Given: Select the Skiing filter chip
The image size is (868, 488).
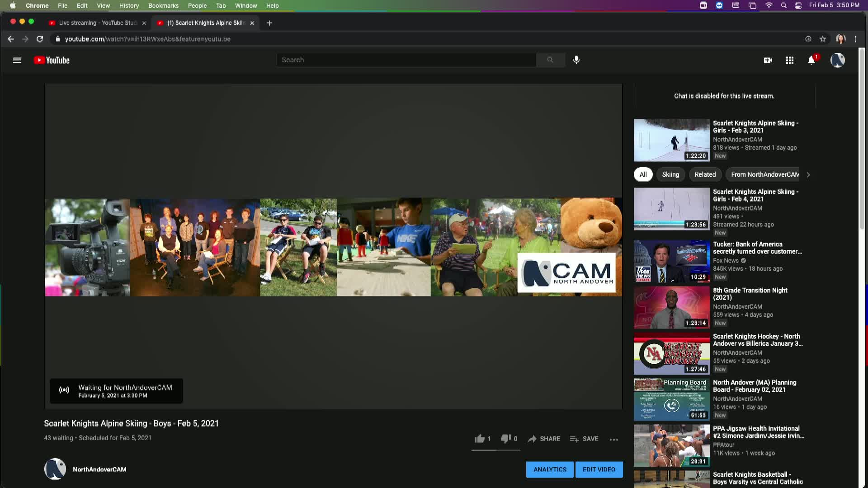Looking at the screenshot, I should [x=670, y=174].
